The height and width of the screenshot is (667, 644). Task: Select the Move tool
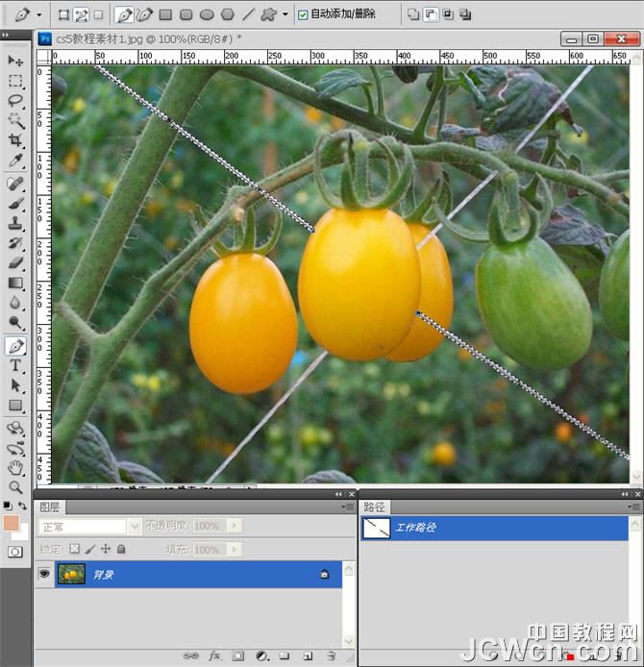pyautogui.click(x=15, y=61)
